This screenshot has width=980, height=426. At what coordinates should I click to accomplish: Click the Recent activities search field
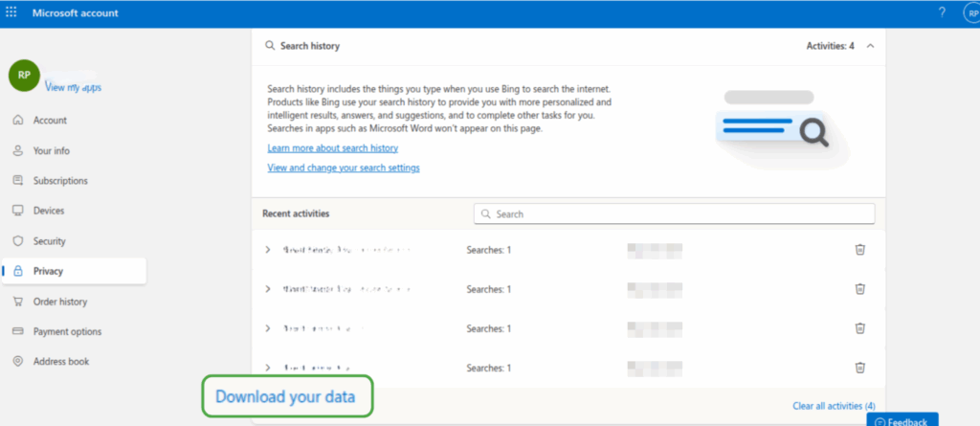[674, 214]
